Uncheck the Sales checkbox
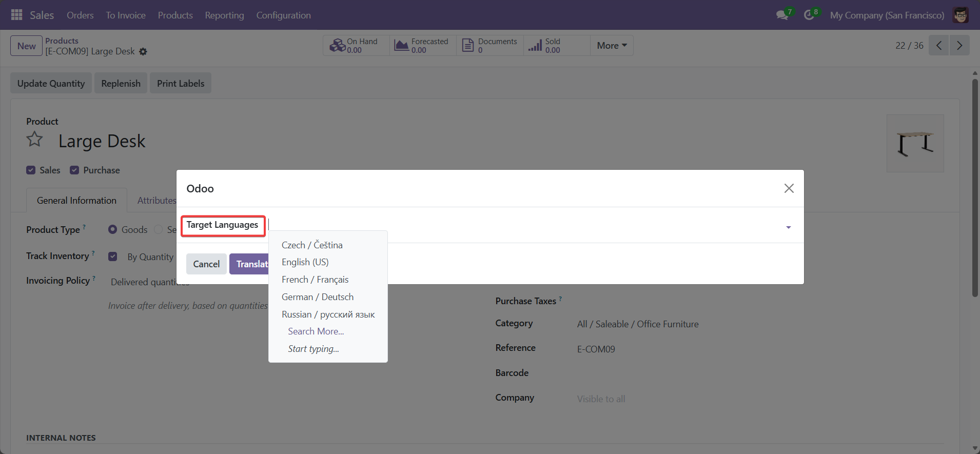Screen dimensions: 980x454 pyautogui.click(x=31, y=170)
